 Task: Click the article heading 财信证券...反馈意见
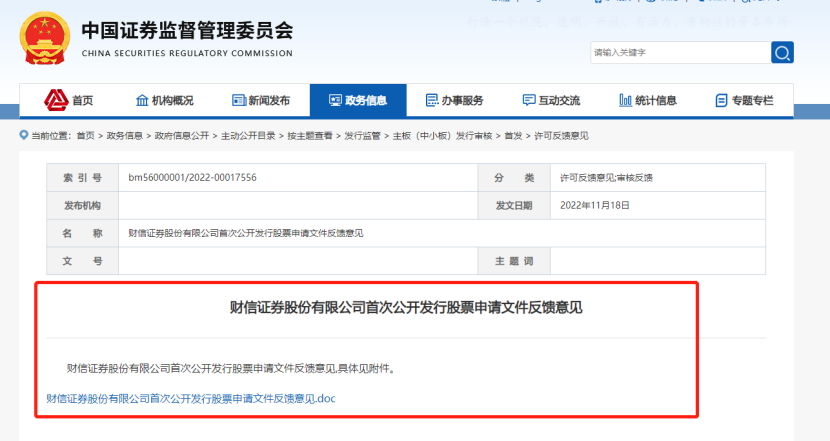406,307
